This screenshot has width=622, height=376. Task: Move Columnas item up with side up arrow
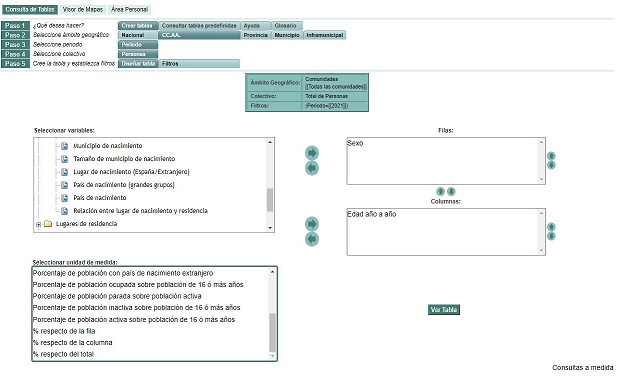click(551, 227)
